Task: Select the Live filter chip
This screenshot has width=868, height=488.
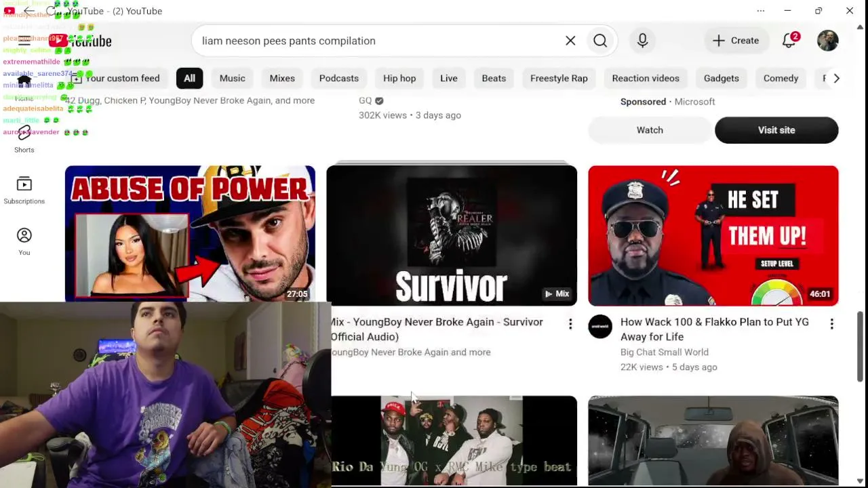Action: pos(449,78)
